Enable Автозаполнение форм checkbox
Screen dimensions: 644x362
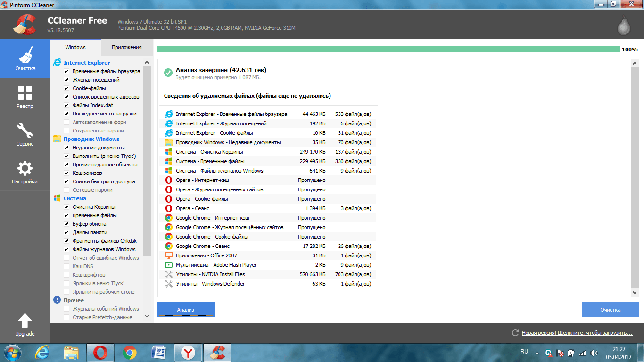coord(67,122)
